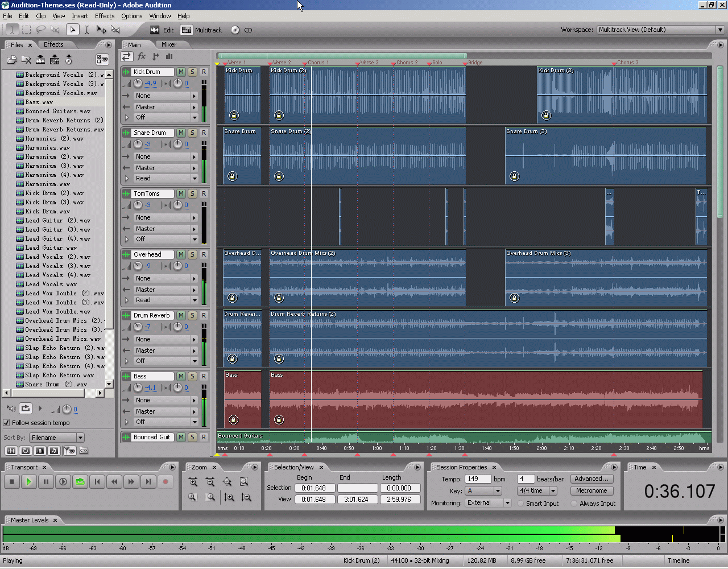Click the Advanced... button
Screen dimensions: 728x569
point(591,479)
